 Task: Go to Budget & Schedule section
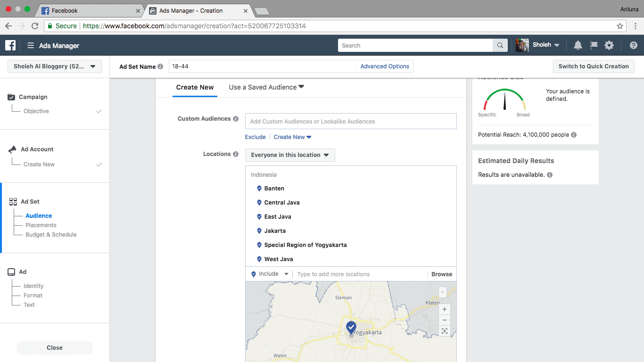51,235
